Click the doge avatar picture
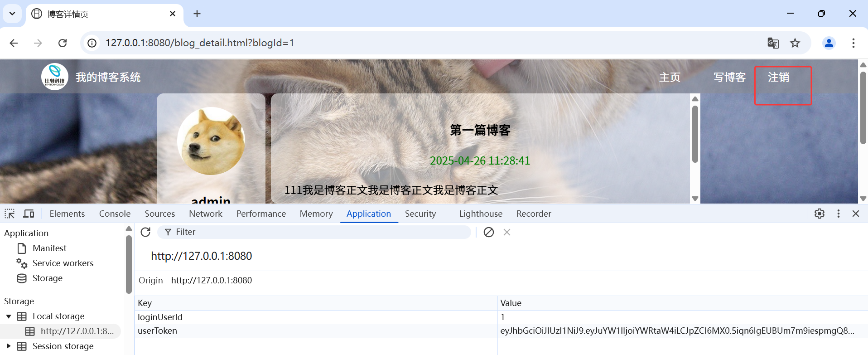 211,141
